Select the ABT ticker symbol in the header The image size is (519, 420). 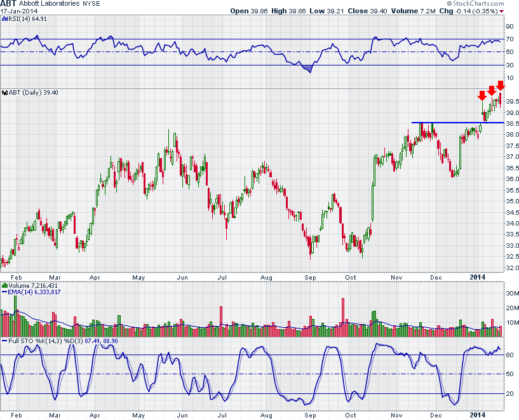8,4
